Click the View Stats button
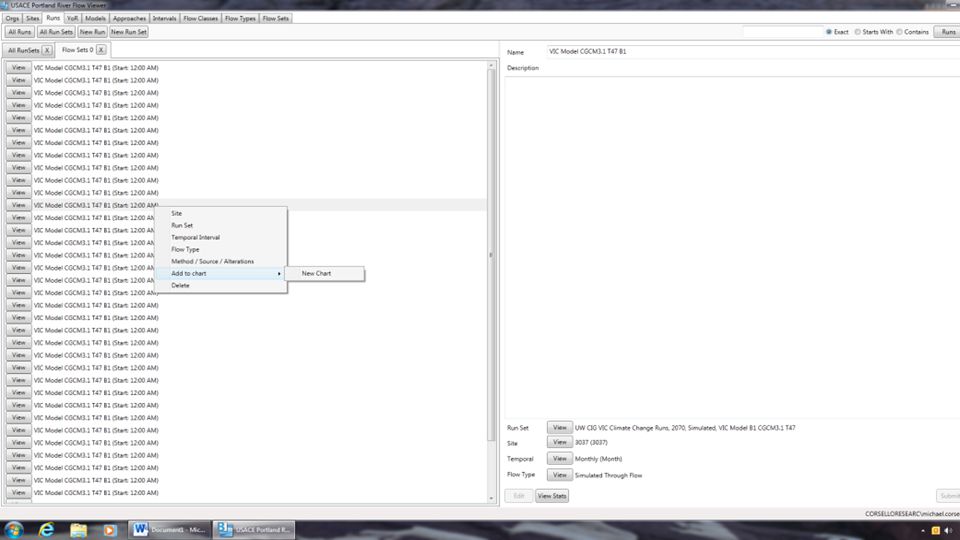Screen dimensions: 960x540 click(552, 496)
